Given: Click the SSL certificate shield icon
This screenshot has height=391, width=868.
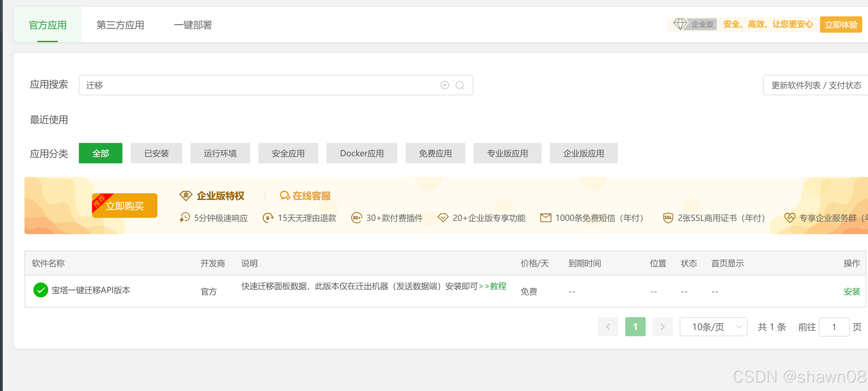Looking at the screenshot, I should [x=668, y=218].
